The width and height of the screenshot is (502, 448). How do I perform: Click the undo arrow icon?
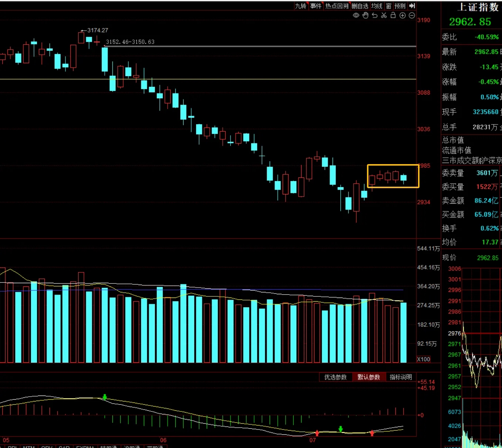pos(375,15)
